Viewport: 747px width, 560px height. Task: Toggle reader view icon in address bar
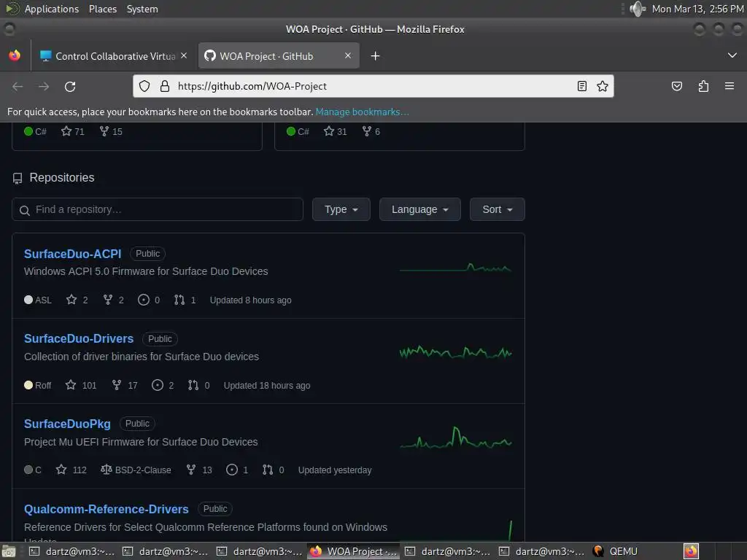[581, 86]
